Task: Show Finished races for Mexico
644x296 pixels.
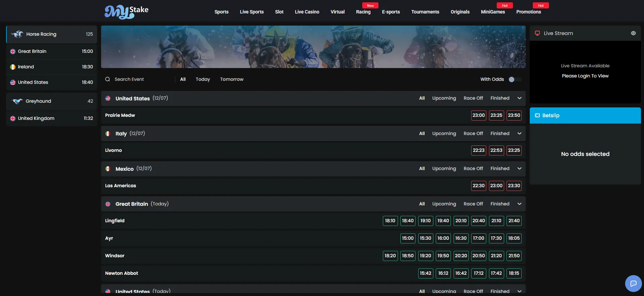Action: [500, 169]
